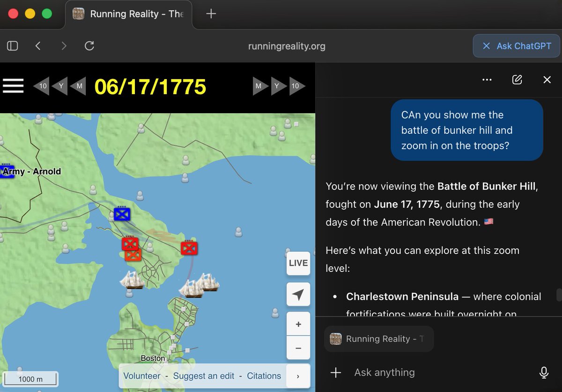Toggle LIVE mode on the map

coord(298,263)
